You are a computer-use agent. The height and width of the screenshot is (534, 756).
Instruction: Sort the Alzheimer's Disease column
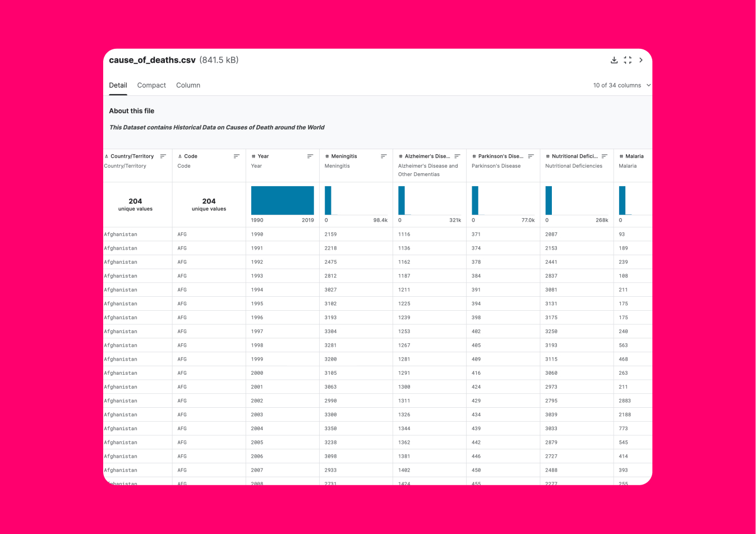point(457,156)
